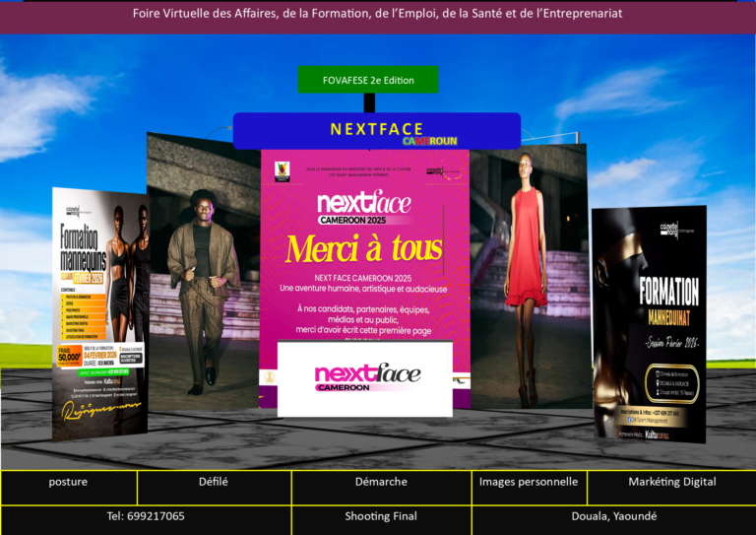
Task: Select the posture cell
Action: [x=69, y=488]
